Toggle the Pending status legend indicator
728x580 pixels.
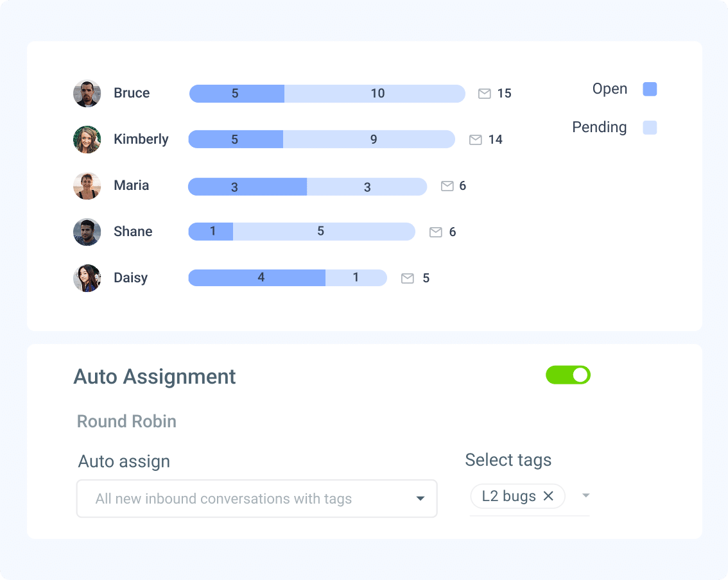click(x=650, y=128)
